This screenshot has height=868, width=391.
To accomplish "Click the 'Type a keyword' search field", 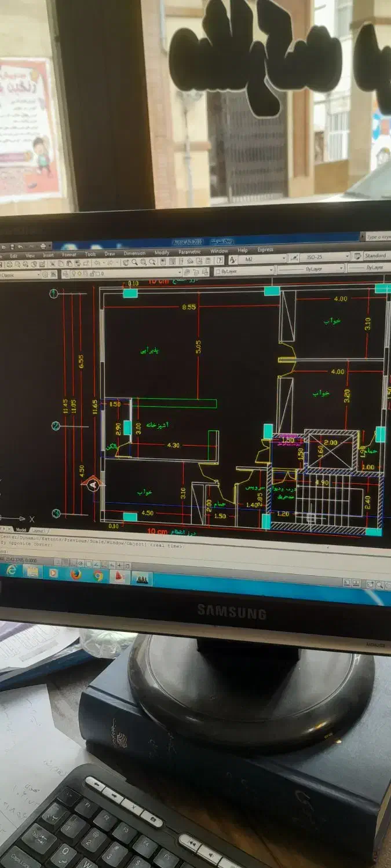I will 378,236.
